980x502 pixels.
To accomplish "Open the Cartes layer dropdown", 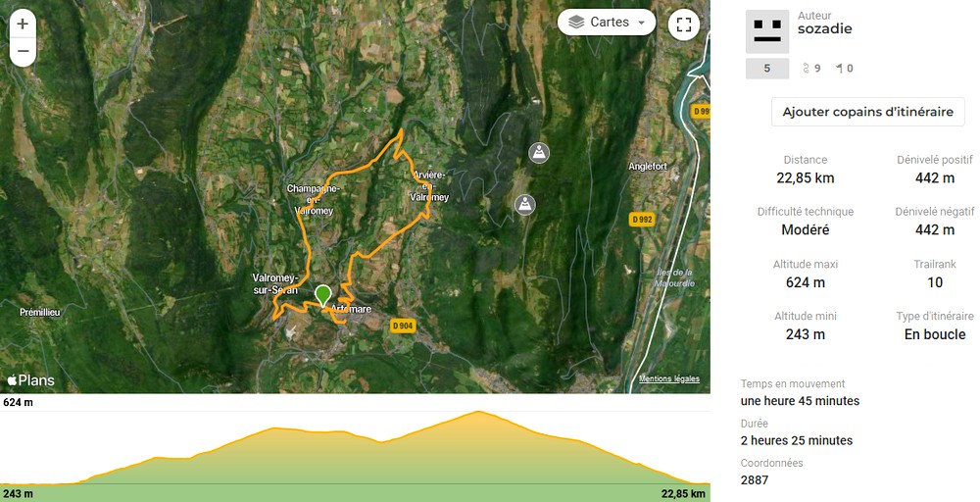I will (x=607, y=23).
